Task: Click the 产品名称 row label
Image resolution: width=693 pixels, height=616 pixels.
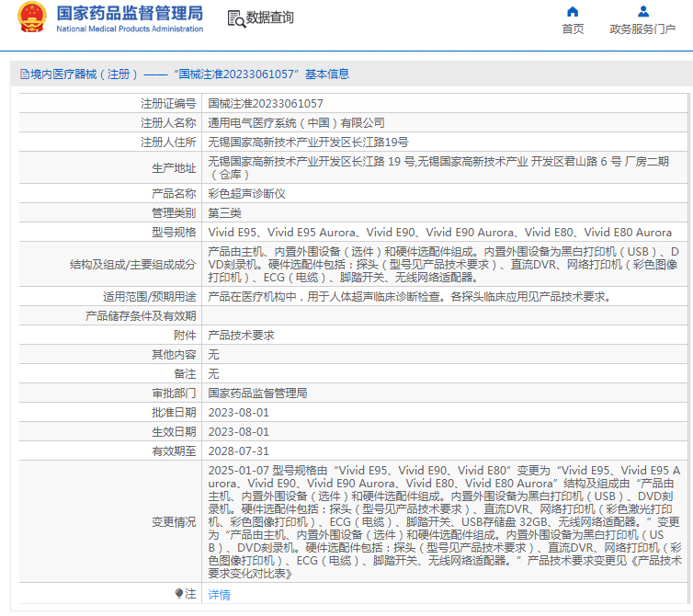Action: click(174, 194)
